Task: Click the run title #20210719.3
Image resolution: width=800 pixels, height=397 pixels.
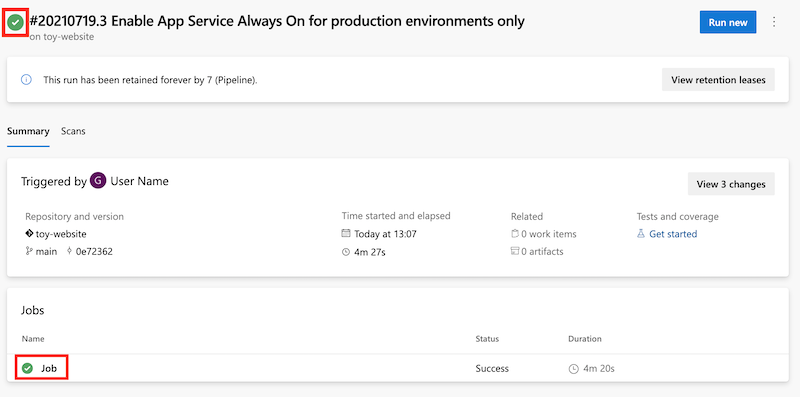Action: [x=277, y=21]
